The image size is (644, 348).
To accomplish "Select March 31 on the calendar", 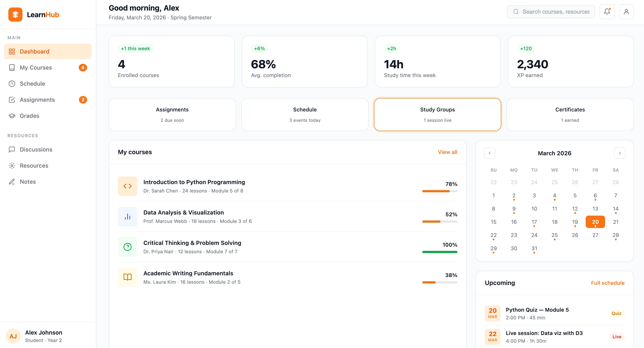I will click(x=534, y=248).
